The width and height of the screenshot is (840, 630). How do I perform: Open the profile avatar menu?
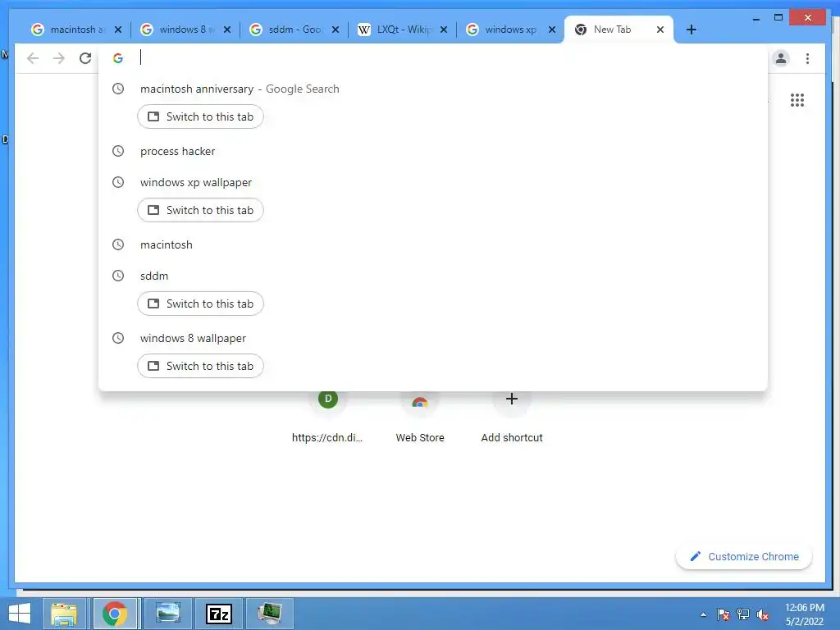coord(781,58)
